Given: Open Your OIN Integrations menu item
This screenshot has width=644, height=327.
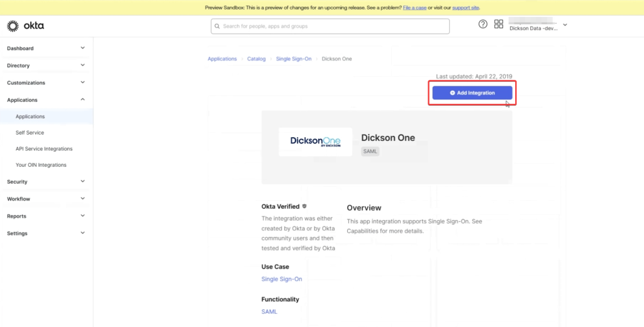Looking at the screenshot, I should pos(41,165).
